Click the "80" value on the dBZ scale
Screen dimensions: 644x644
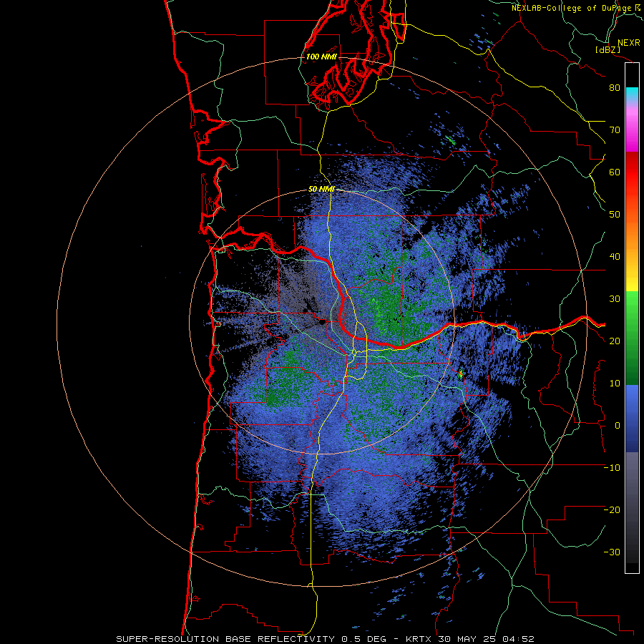(x=615, y=88)
